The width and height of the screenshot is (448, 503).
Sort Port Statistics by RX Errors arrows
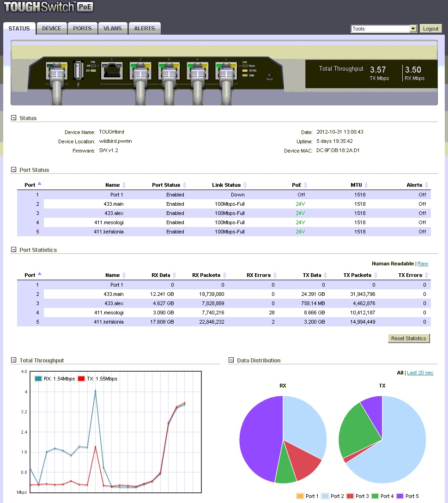pyautogui.click(x=275, y=276)
